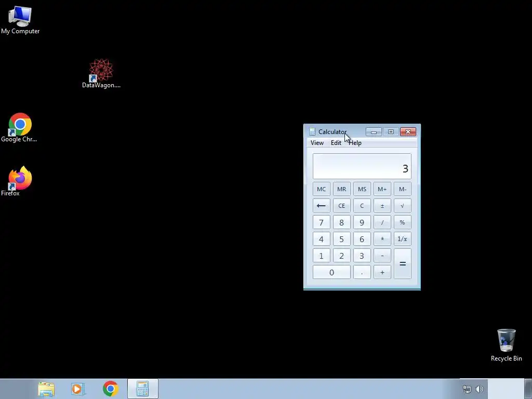Open the Help menu in Calculator
Image resolution: width=532 pixels, height=399 pixels.
(x=355, y=143)
